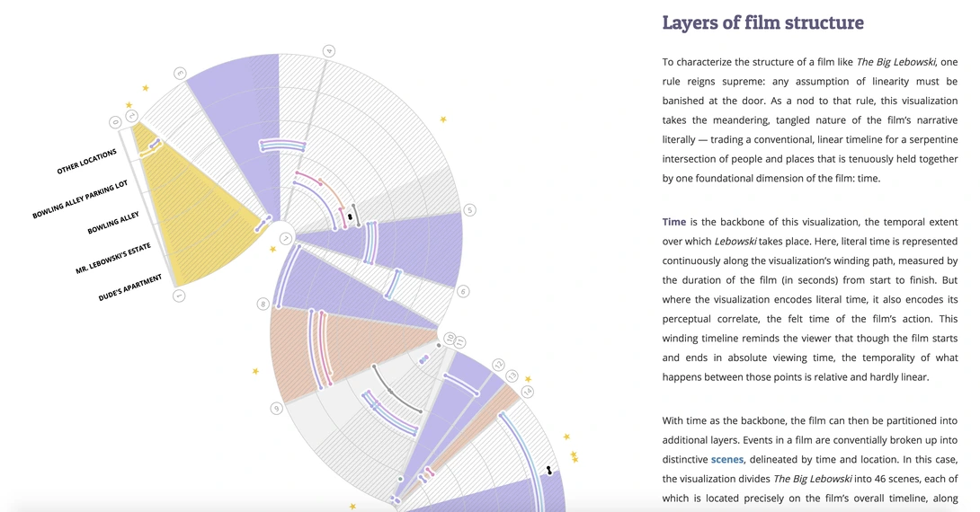Select circled scene marker 12
The height and width of the screenshot is (512, 980).
498,365
